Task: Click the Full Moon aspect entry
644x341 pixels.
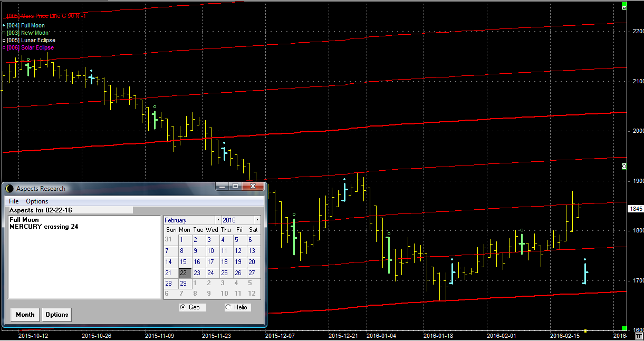Action: pyautogui.click(x=24, y=220)
